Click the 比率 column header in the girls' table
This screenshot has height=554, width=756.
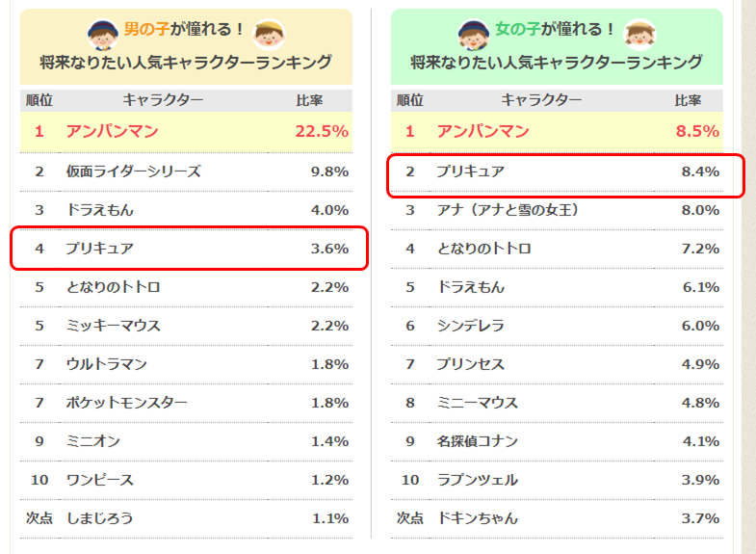[x=688, y=100]
